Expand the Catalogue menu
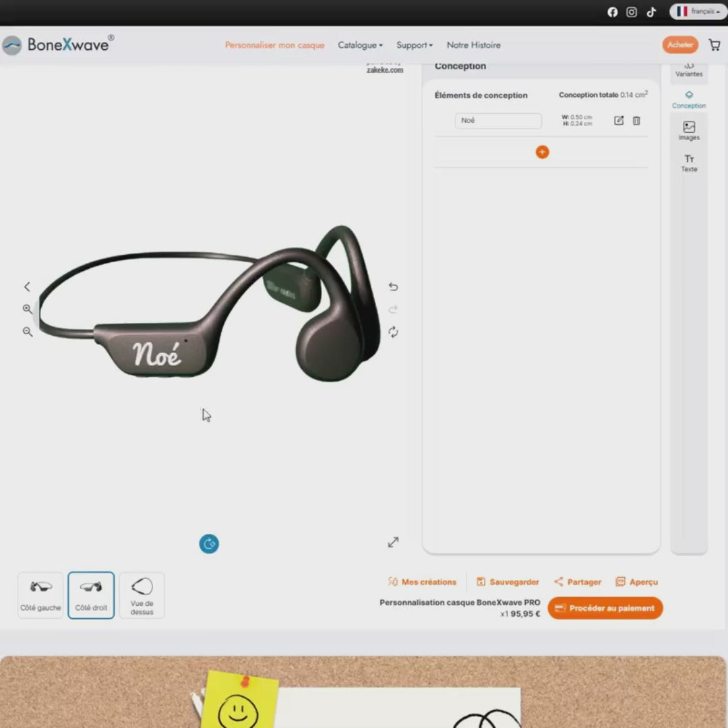Viewport: 728px width, 728px height. (x=360, y=45)
